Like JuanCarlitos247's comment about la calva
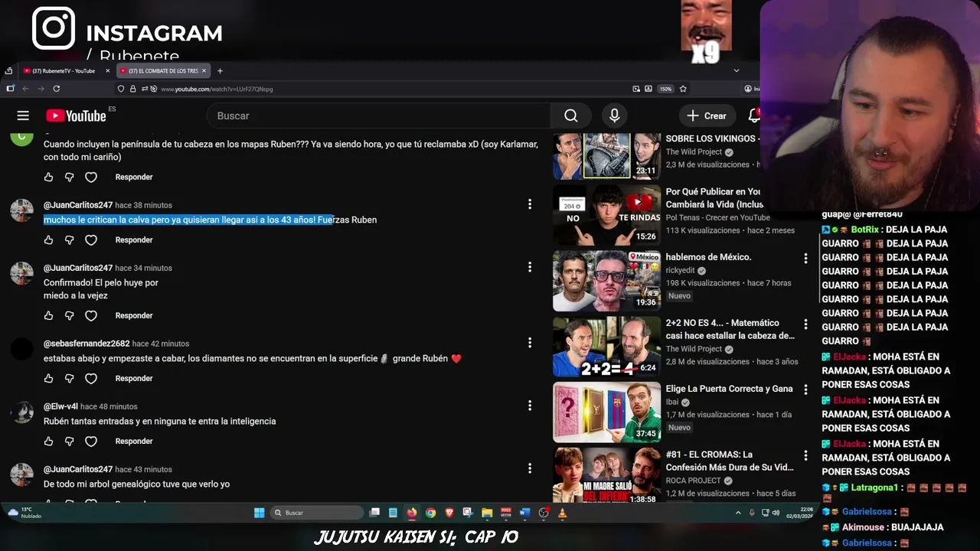The image size is (980, 551). pyautogui.click(x=48, y=240)
